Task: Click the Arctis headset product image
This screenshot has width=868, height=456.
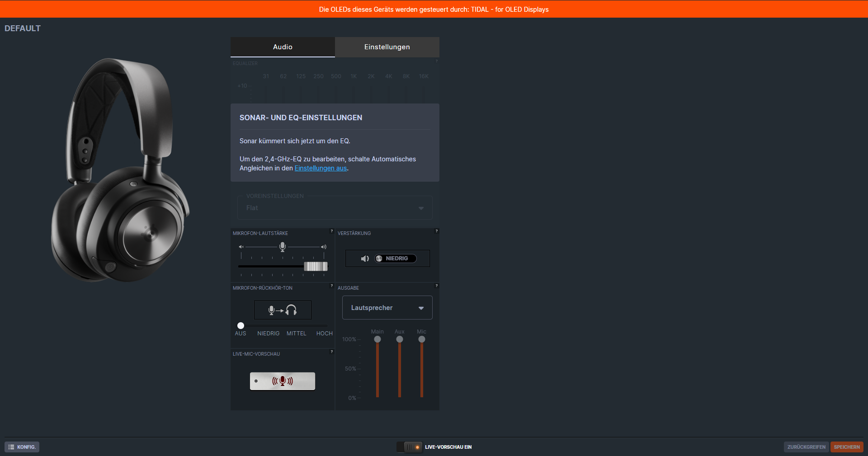Action: coord(120,170)
